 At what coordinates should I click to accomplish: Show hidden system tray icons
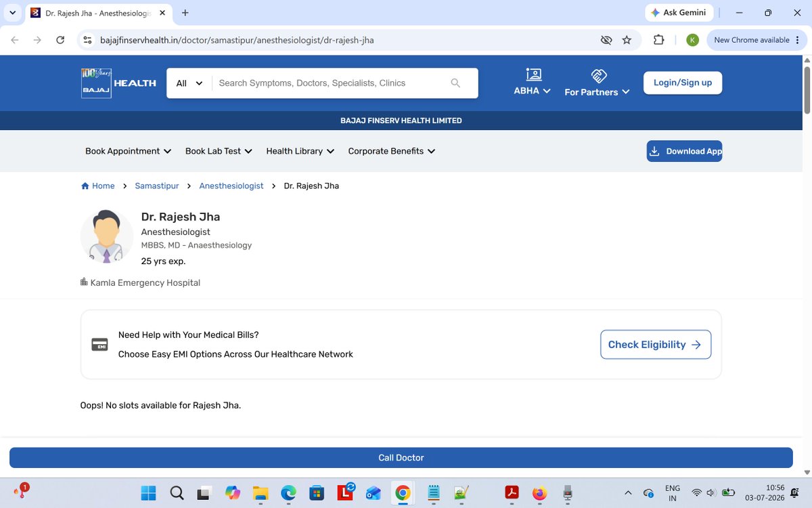click(628, 492)
